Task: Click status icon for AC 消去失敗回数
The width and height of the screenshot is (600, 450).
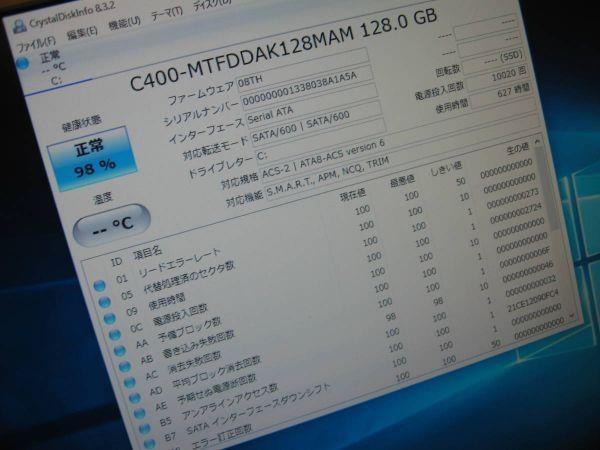Action: pyautogui.click(x=129, y=383)
